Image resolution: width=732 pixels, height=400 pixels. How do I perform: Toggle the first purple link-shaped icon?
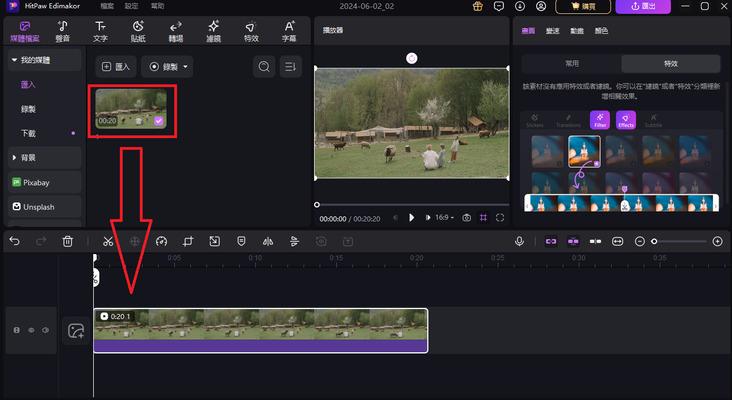click(551, 241)
